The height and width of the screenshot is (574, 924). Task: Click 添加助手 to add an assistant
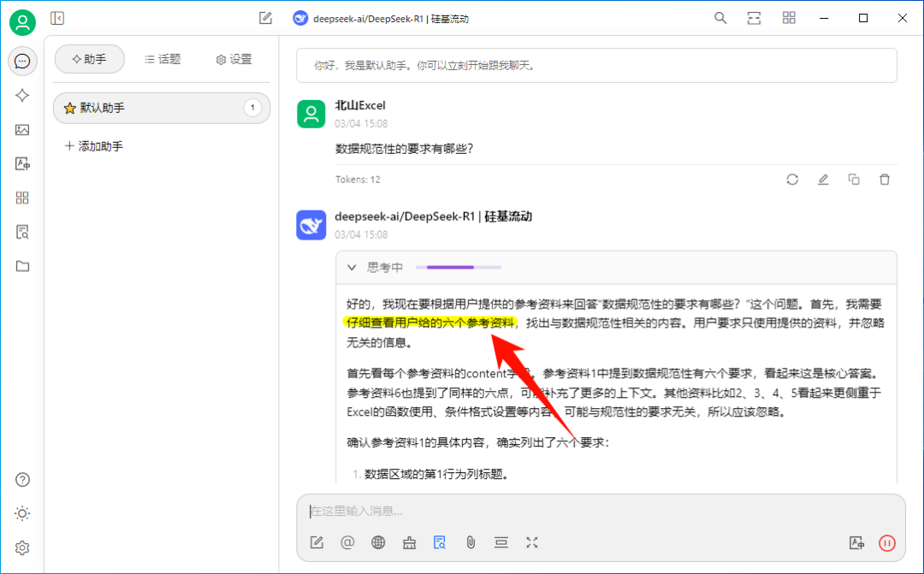(x=94, y=146)
